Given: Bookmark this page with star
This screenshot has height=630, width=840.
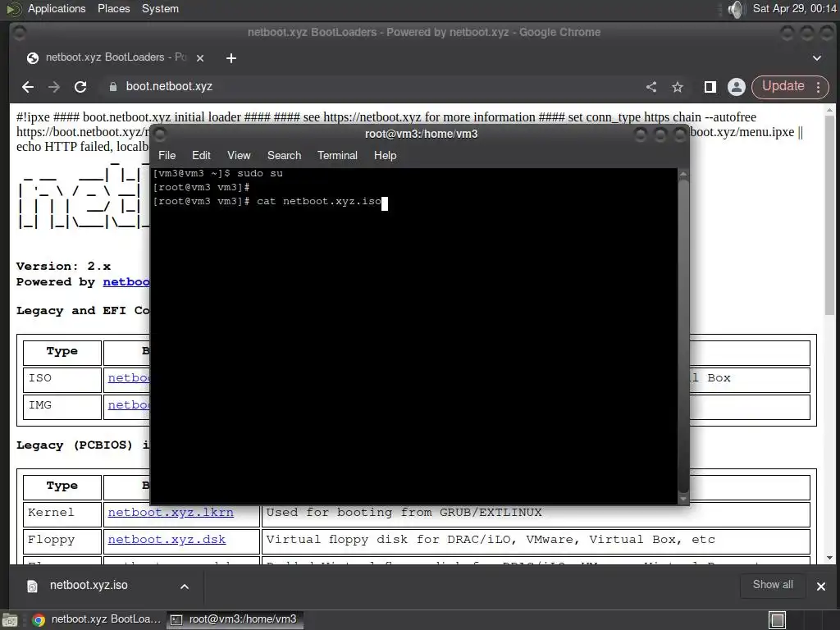Looking at the screenshot, I should tap(678, 87).
